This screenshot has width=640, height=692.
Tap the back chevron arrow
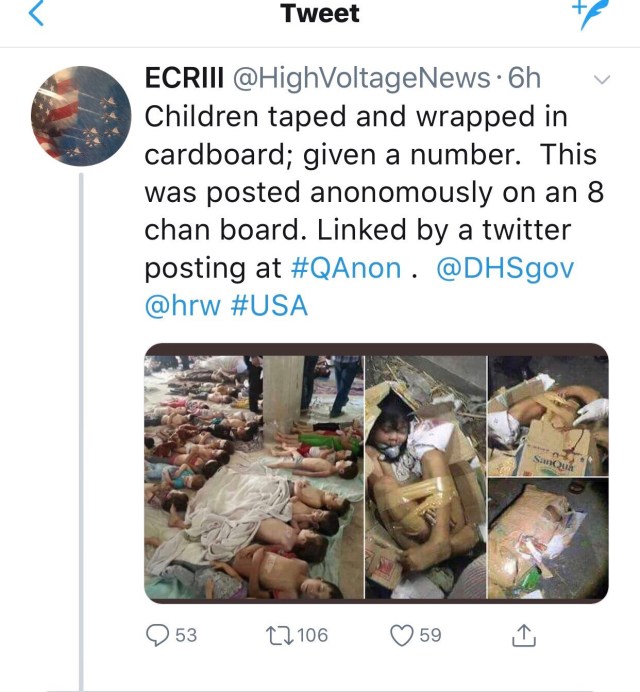(36, 15)
